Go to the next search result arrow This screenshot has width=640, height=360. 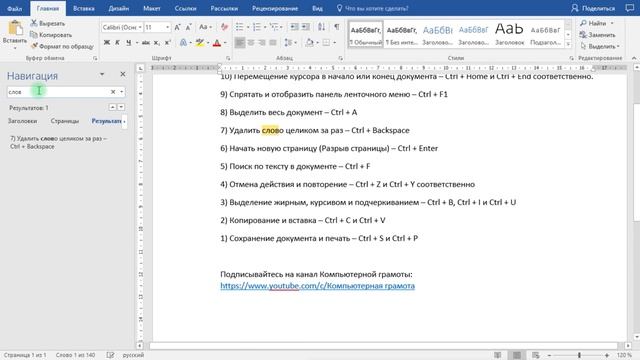tap(121, 107)
